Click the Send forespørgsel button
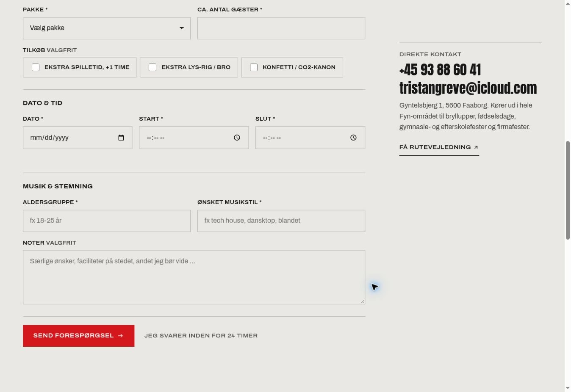 79,336
